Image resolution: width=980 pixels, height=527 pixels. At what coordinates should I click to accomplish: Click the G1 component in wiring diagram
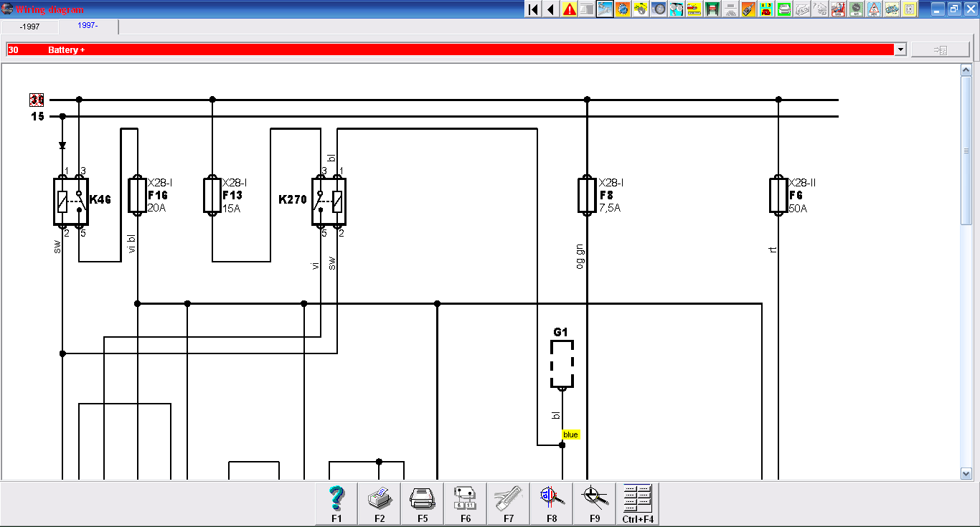(562, 364)
